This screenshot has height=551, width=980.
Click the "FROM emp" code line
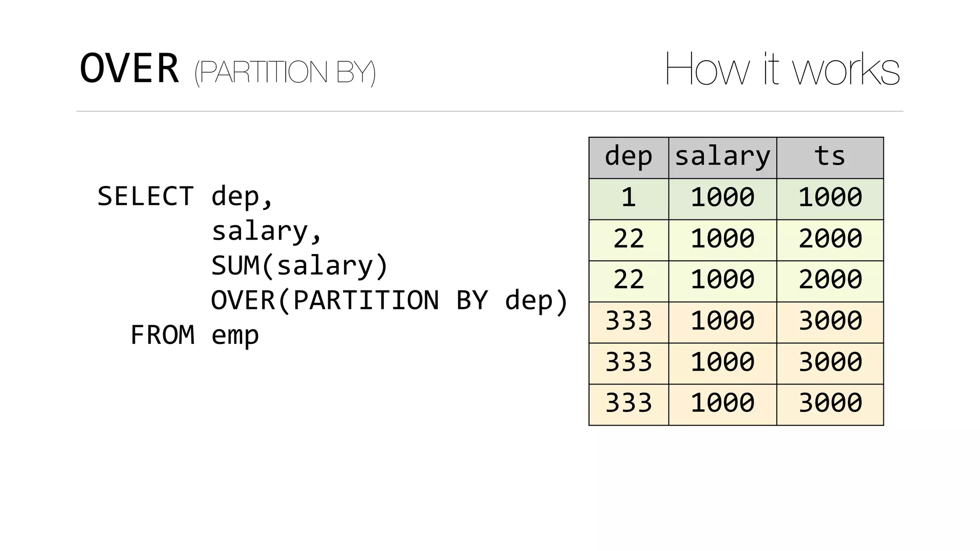(x=195, y=335)
